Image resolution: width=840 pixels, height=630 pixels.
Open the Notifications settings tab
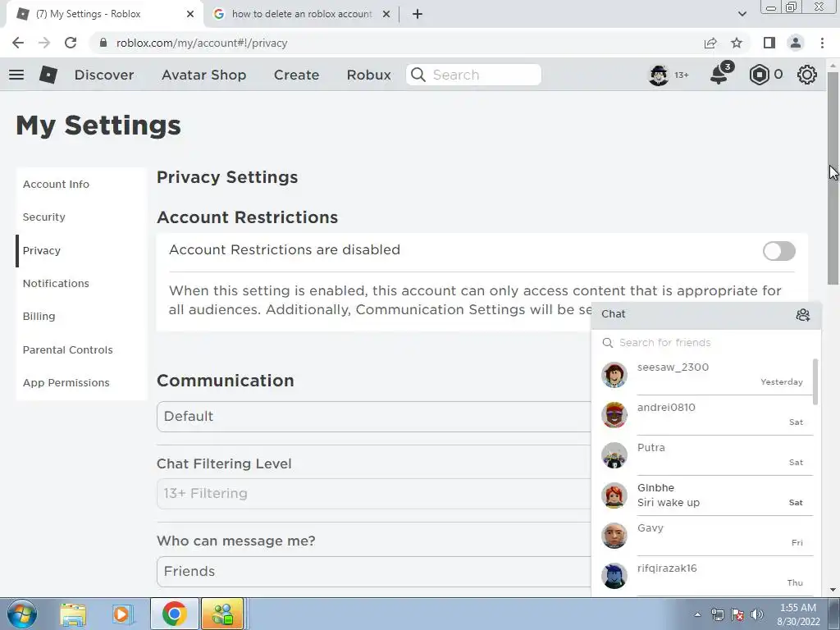(81, 283)
